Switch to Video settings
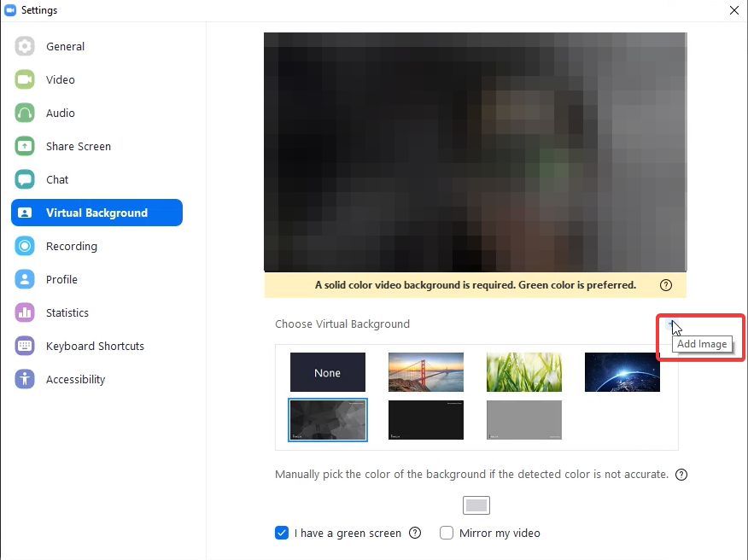The width and height of the screenshot is (748, 560). [61, 79]
